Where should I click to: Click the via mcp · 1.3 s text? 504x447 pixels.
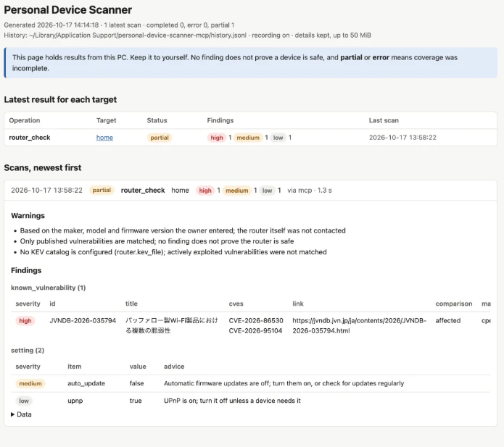(x=310, y=191)
